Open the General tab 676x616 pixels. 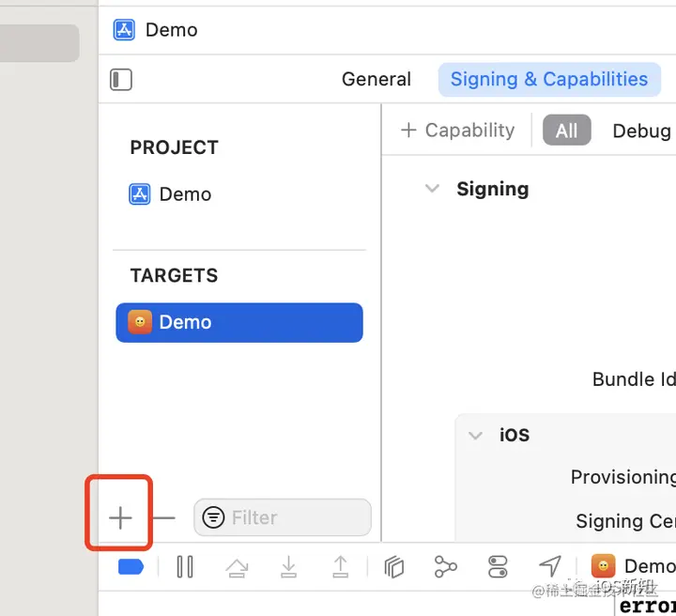pyautogui.click(x=376, y=79)
